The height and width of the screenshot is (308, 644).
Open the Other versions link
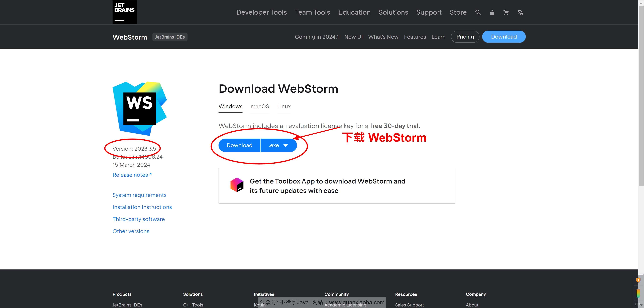[131, 231]
